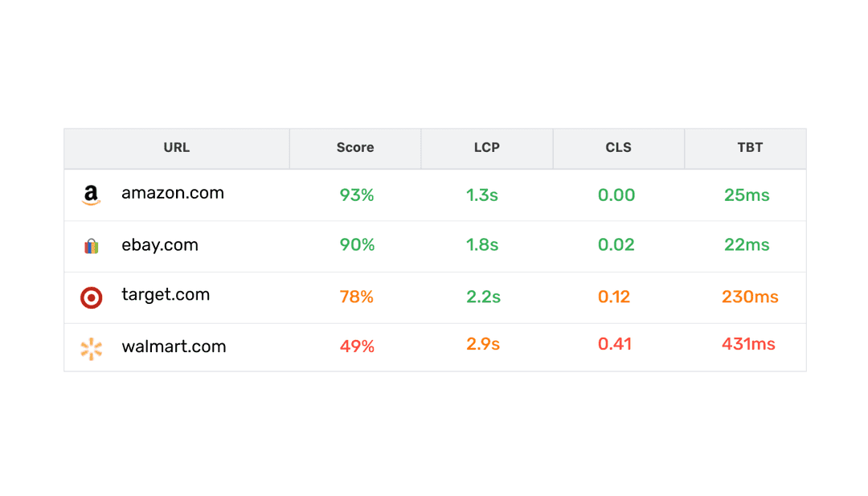
Task: Click the Target bullseye favicon
Action: click(x=91, y=297)
